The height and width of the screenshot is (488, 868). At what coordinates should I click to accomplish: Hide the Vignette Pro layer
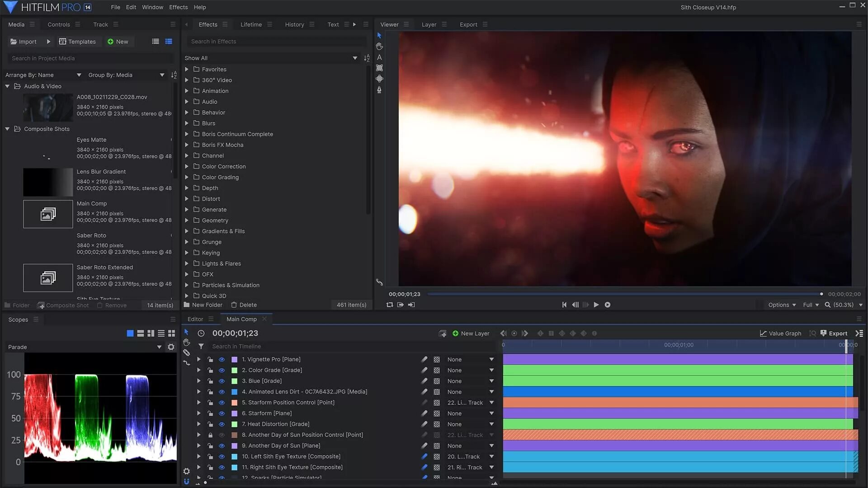222,360
